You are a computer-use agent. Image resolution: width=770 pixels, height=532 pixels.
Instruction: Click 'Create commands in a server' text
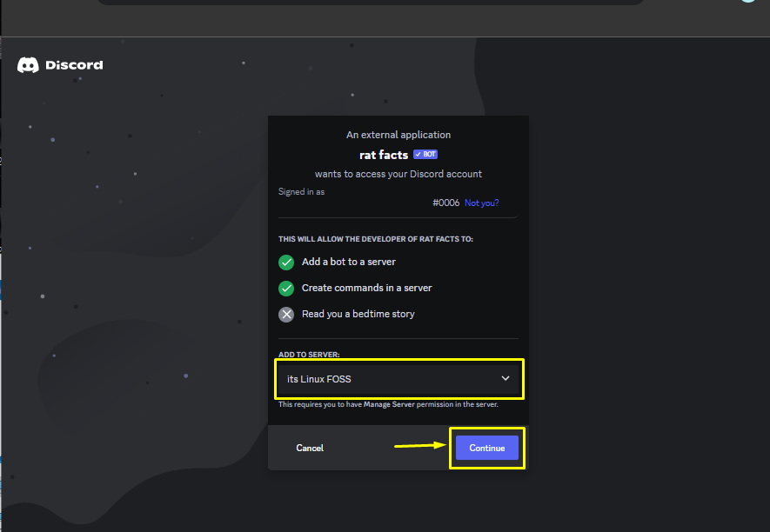click(x=367, y=288)
